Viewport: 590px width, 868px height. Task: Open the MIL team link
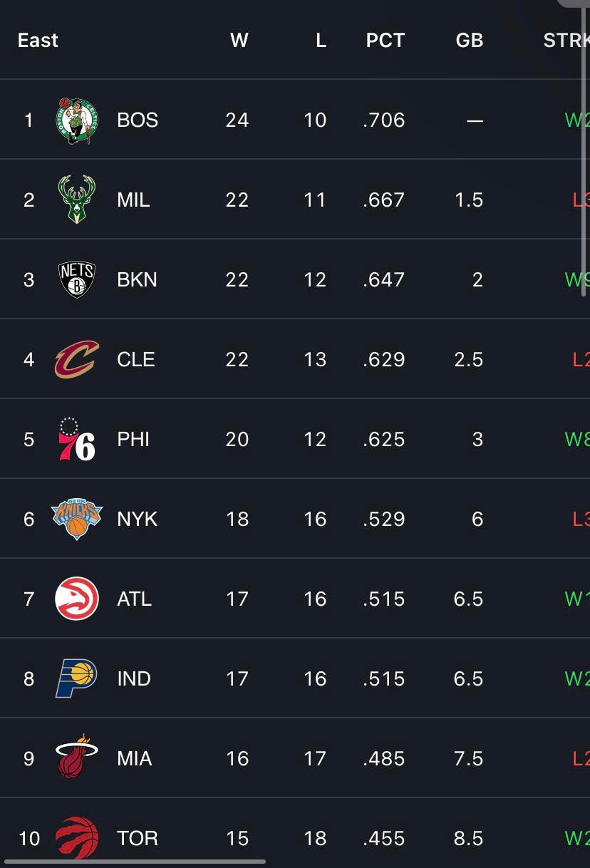133,200
